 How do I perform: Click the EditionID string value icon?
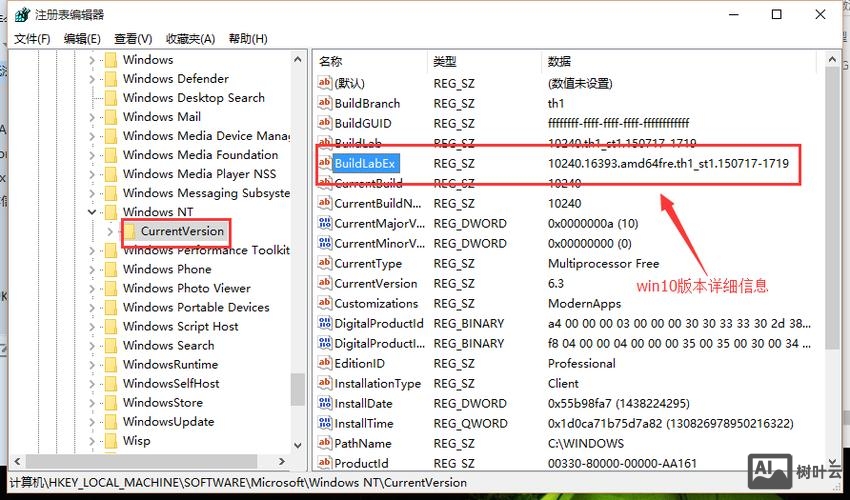click(325, 363)
